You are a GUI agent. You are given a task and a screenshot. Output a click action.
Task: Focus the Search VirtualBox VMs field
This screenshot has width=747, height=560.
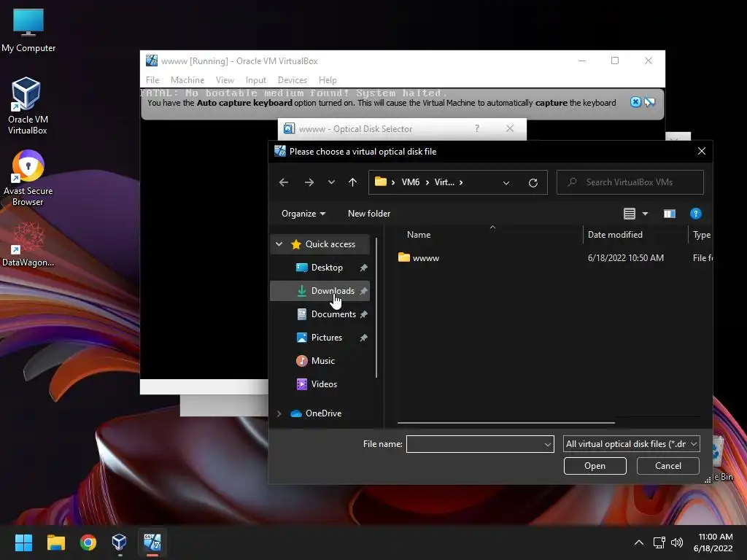[630, 182]
